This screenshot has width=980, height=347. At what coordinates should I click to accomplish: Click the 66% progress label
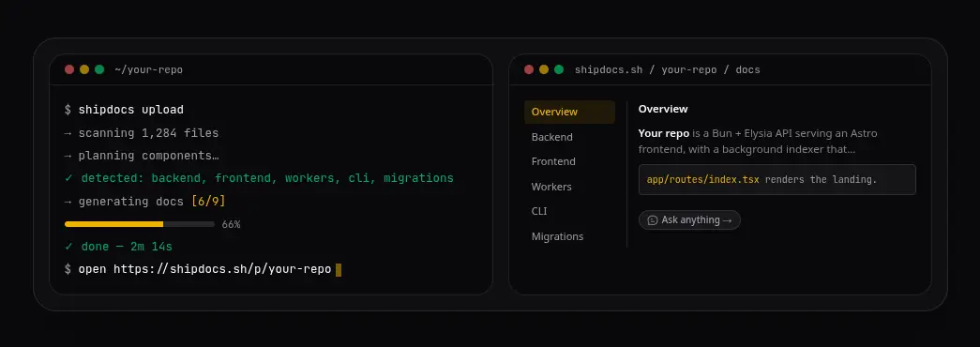[x=232, y=224]
